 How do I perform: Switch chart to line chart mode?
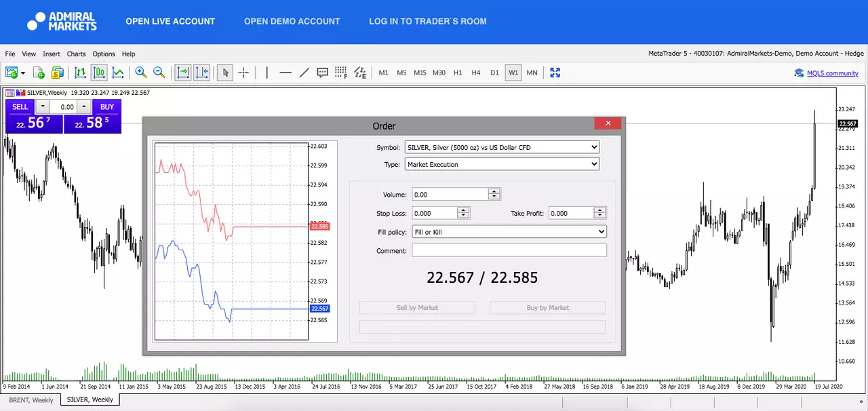pyautogui.click(x=118, y=73)
